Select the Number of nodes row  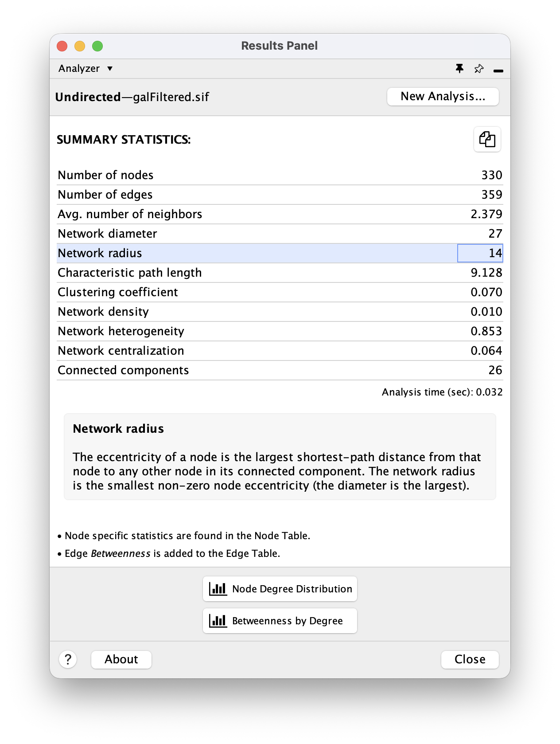[x=280, y=175]
